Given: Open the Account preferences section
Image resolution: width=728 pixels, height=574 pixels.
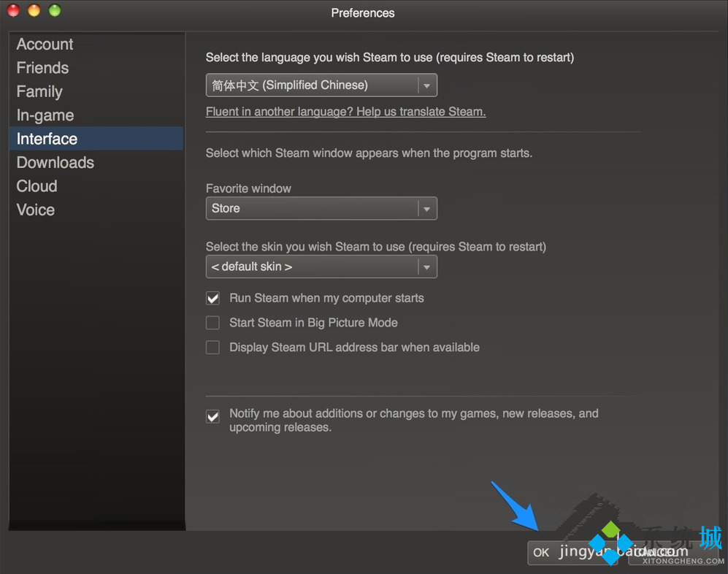Looking at the screenshot, I should click(96, 44).
